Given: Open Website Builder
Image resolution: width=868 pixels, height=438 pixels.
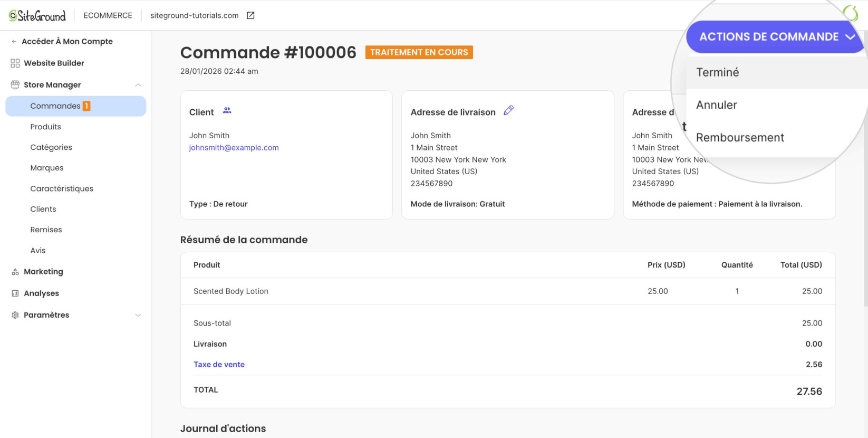Looking at the screenshot, I should pyautogui.click(x=54, y=63).
